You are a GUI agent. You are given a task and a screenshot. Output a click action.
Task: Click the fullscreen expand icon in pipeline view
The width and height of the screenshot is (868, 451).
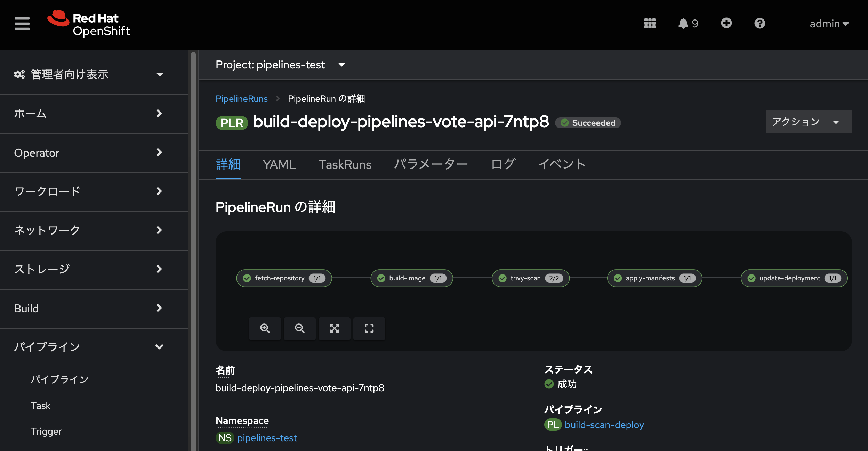click(x=369, y=328)
